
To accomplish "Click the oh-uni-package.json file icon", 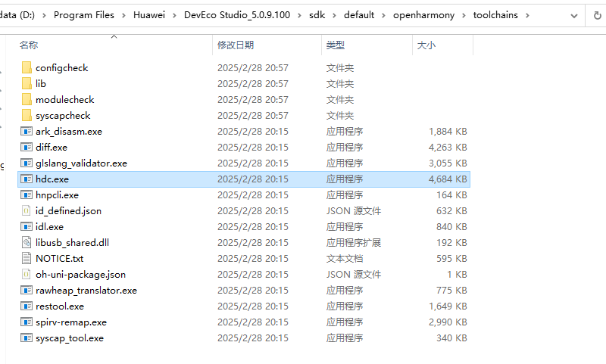I will pyautogui.click(x=27, y=274).
